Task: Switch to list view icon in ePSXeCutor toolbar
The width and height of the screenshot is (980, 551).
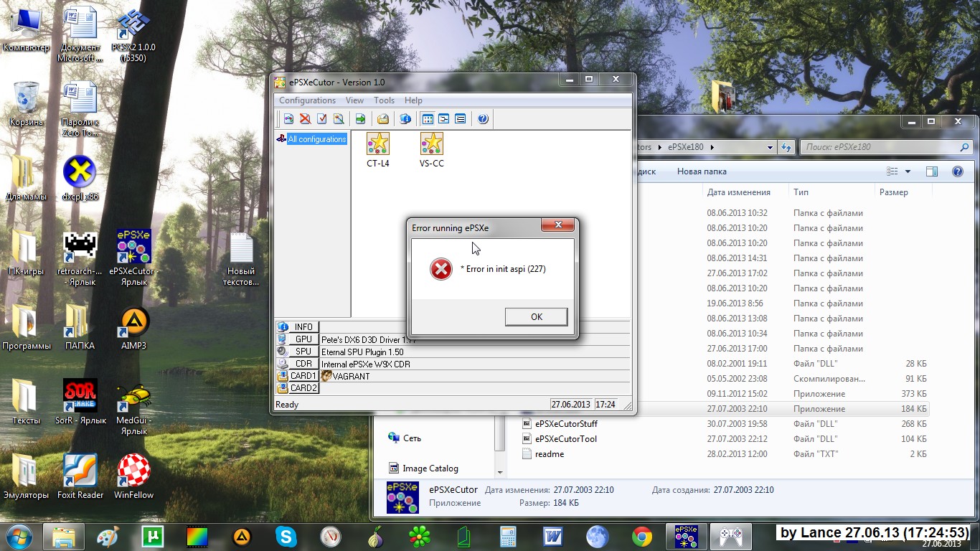Action: point(461,119)
